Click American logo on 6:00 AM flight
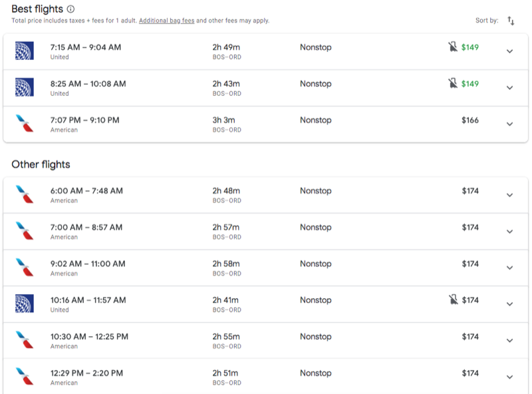 click(x=25, y=194)
